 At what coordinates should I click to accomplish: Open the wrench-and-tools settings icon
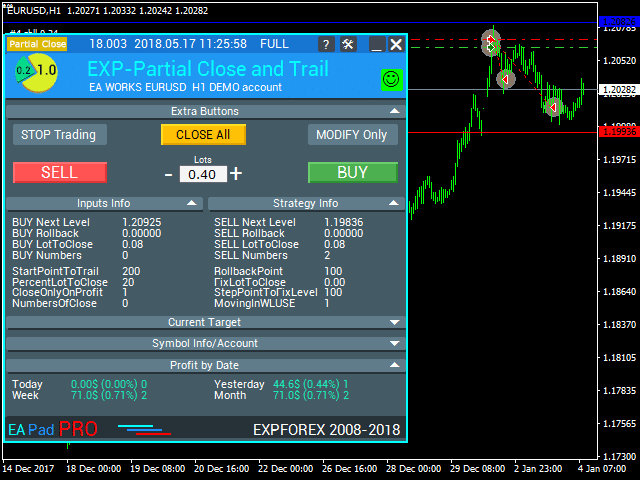[x=348, y=44]
